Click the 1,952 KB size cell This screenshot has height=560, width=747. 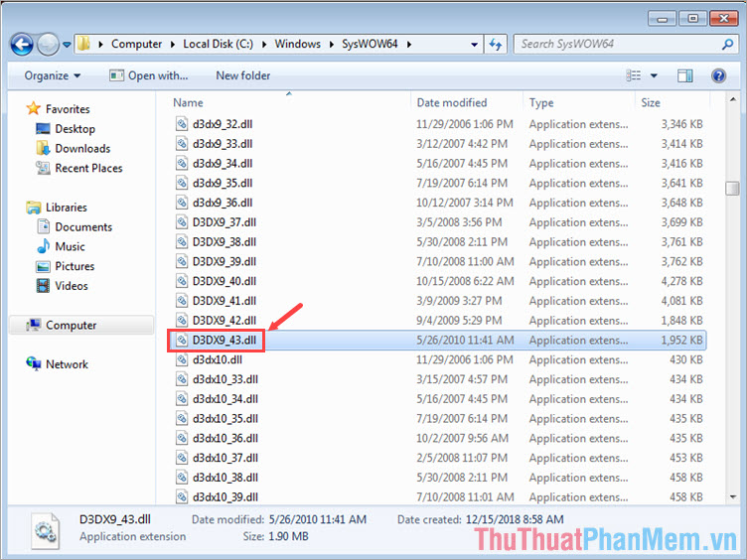pos(681,340)
